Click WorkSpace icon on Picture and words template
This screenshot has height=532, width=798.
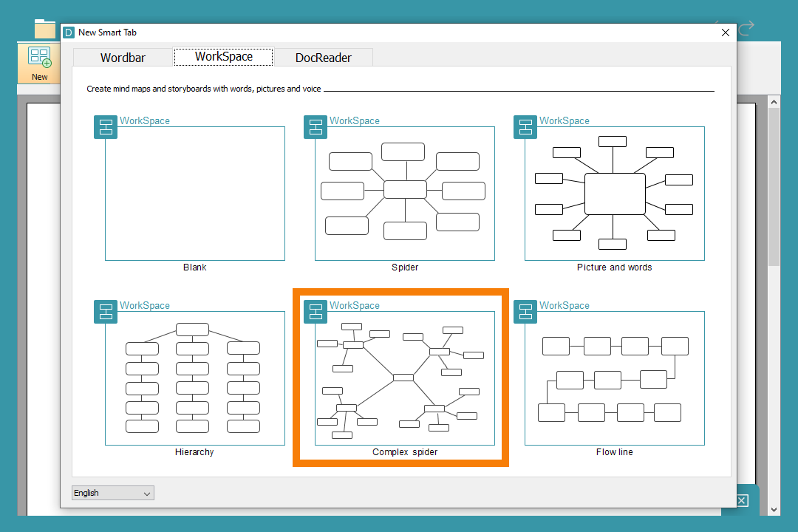coord(525,126)
